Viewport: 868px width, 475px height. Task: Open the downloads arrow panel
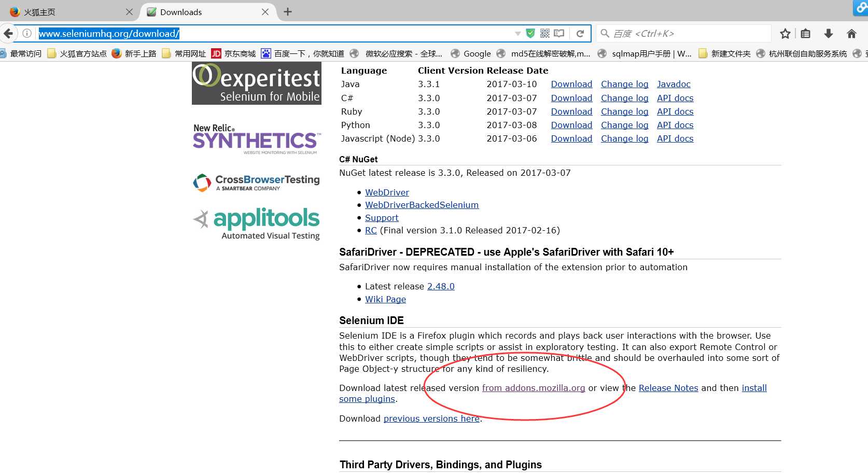click(x=829, y=34)
